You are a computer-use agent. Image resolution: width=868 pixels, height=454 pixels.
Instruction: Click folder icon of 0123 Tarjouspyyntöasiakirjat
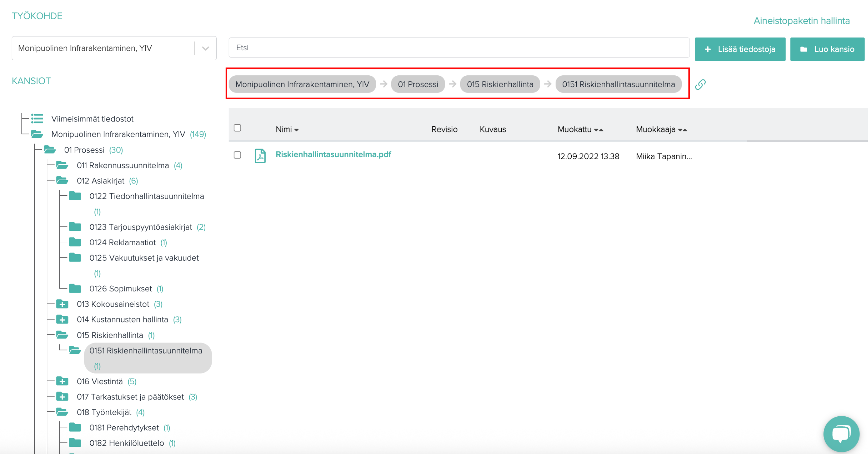coord(75,227)
